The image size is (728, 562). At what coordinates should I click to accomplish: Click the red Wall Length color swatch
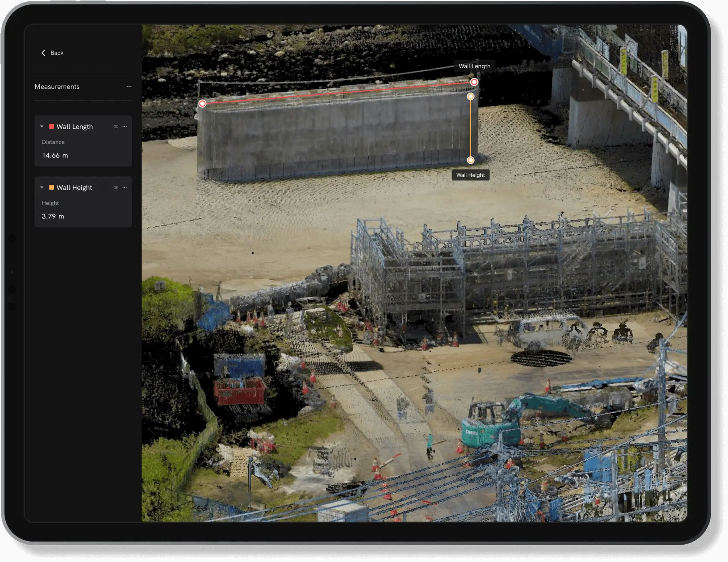[x=52, y=127]
